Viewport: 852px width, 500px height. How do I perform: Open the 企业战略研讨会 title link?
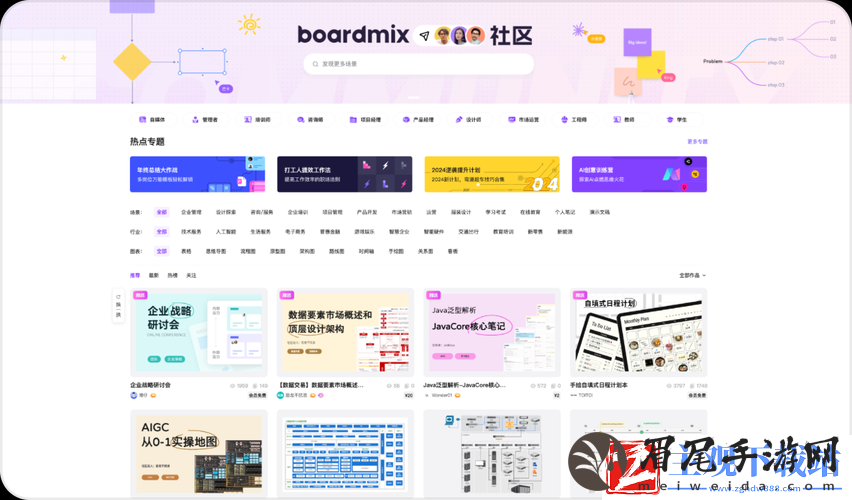tap(151, 385)
